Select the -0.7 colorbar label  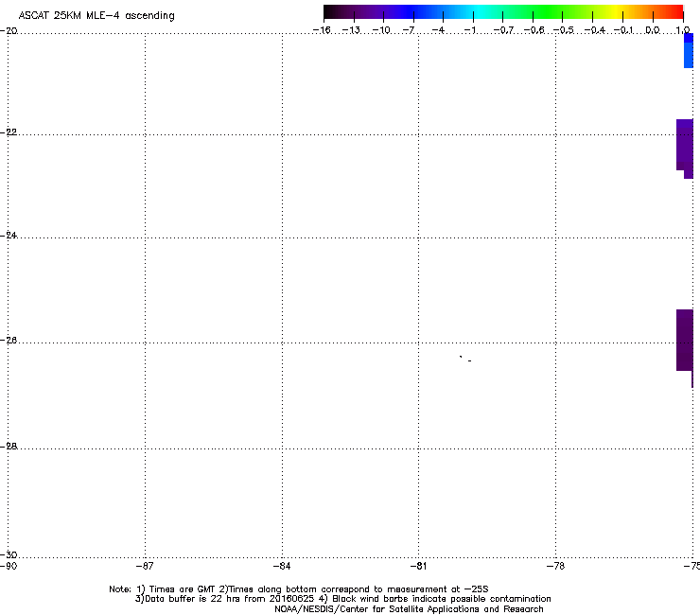point(503,30)
